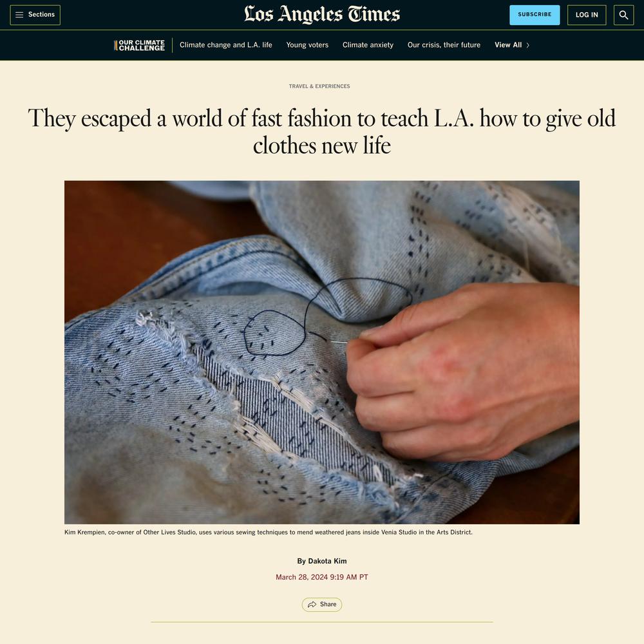Click the share arrow icon
Viewport: 644px width, 644px height.
[x=312, y=604]
